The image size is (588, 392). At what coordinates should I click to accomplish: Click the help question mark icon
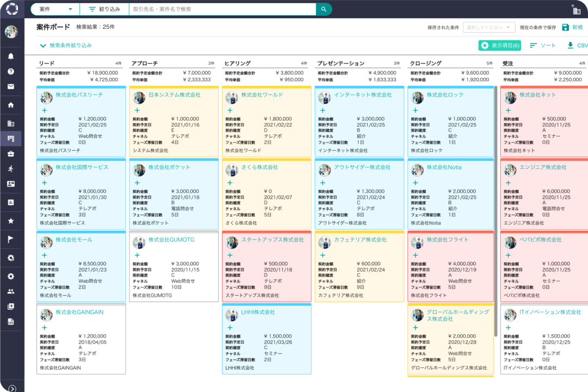point(11,71)
